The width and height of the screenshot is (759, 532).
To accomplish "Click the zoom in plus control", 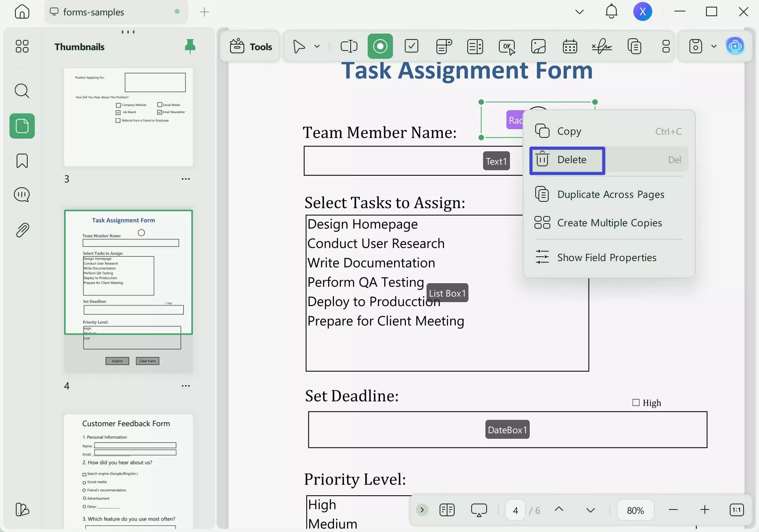I will coord(704,510).
